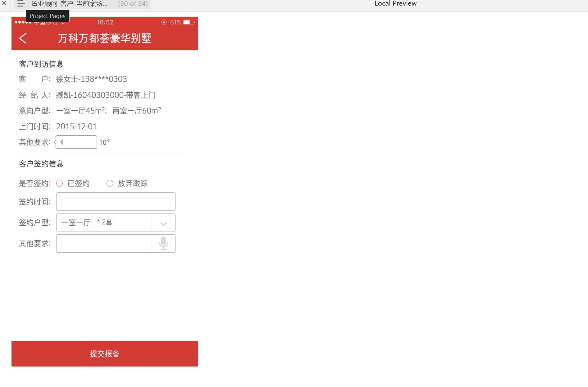Open the page title dropdown 置业顾问-客户-当前案场

pyautogui.click(x=70, y=4)
